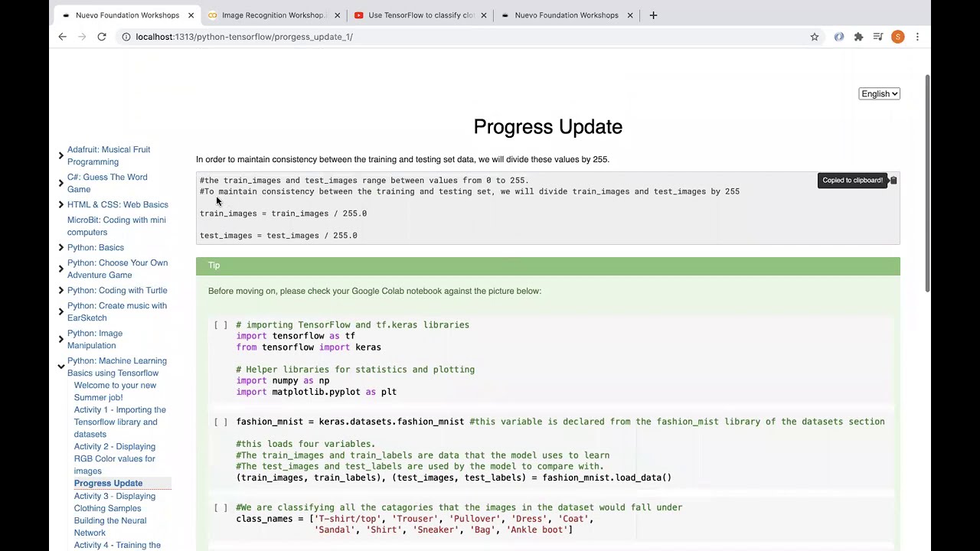Click the browser forward arrow
This screenshot has height=551, width=980.
82,37
